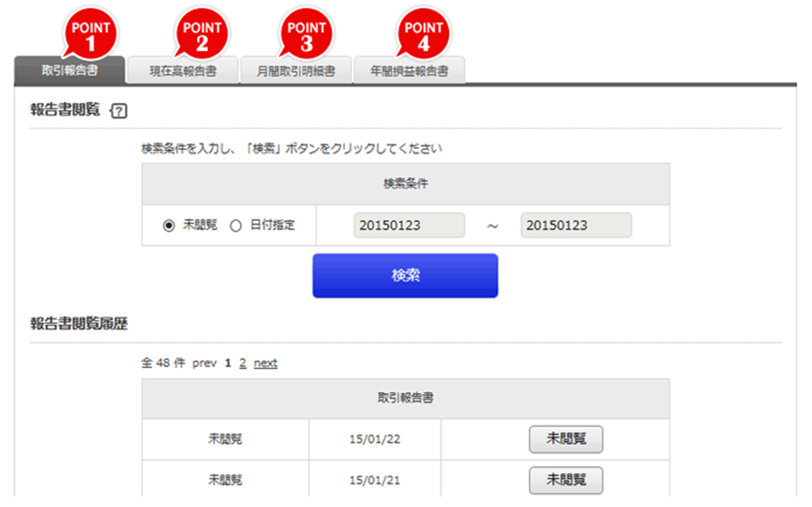Image resolution: width=812 pixels, height=507 pixels.
Task: Click the prev pagination label
Action: click(204, 363)
